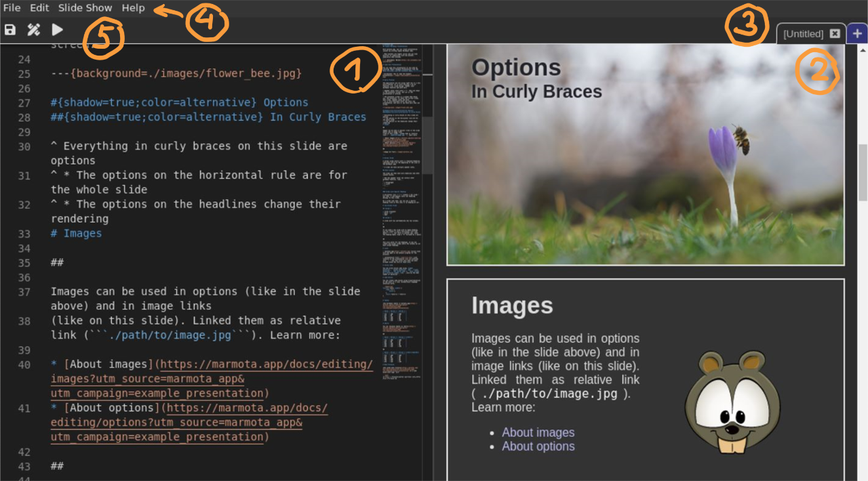This screenshot has width=868, height=481.
Task: Start the slide show with the play icon
Action: pyautogui.click(x=57, y=29)
